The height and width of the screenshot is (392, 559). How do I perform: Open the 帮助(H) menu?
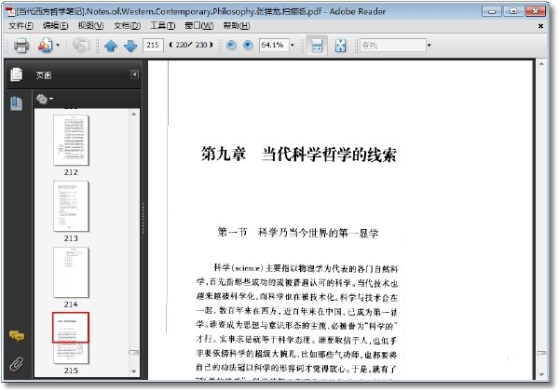237,26
